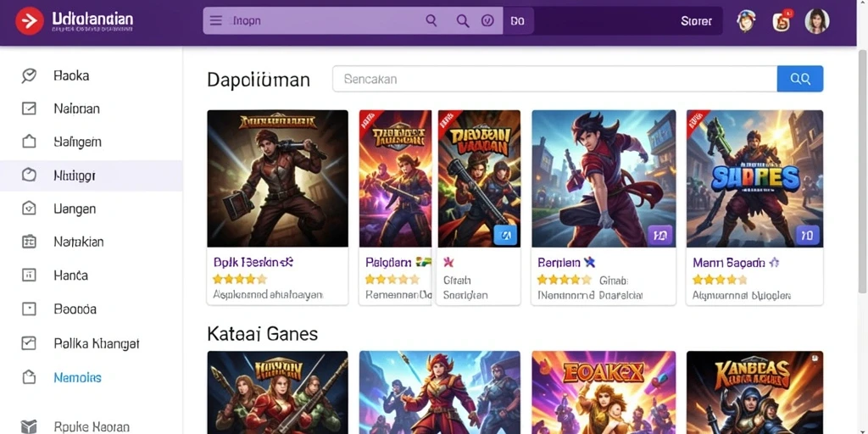Click the Dapoliüman heading
The width and height of the screenshot is (868, 434).
point(259,80)
